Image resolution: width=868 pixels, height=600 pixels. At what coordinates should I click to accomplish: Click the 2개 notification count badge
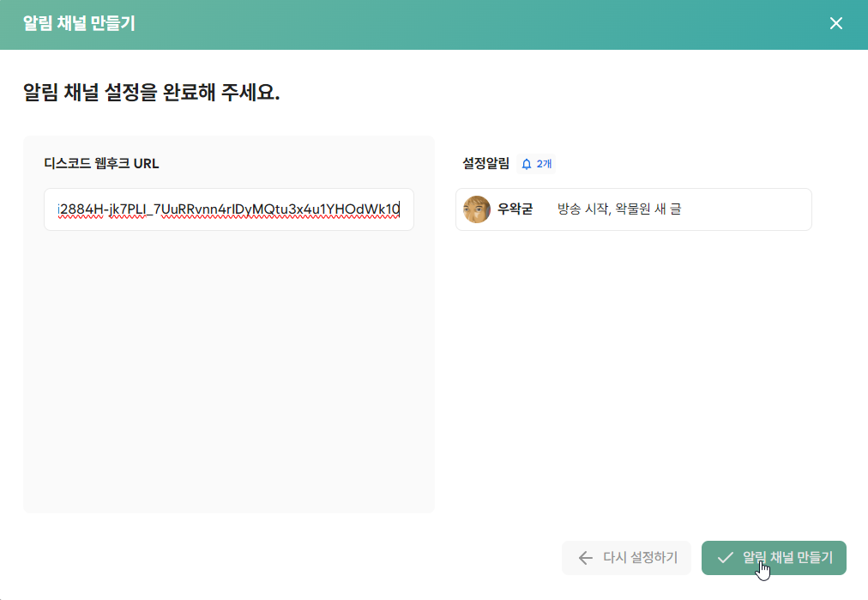click(545, 164)
